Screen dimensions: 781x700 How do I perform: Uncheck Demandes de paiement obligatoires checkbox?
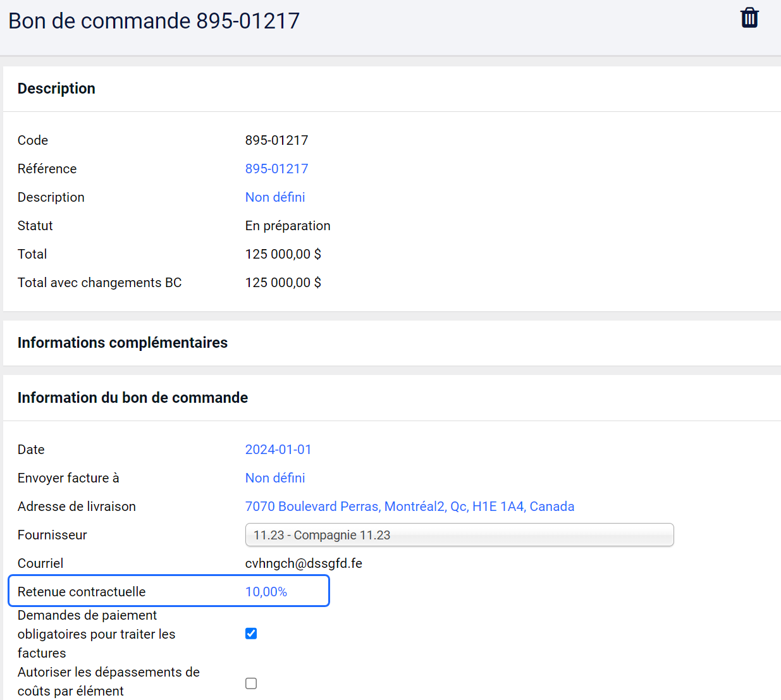coord(251,634)
